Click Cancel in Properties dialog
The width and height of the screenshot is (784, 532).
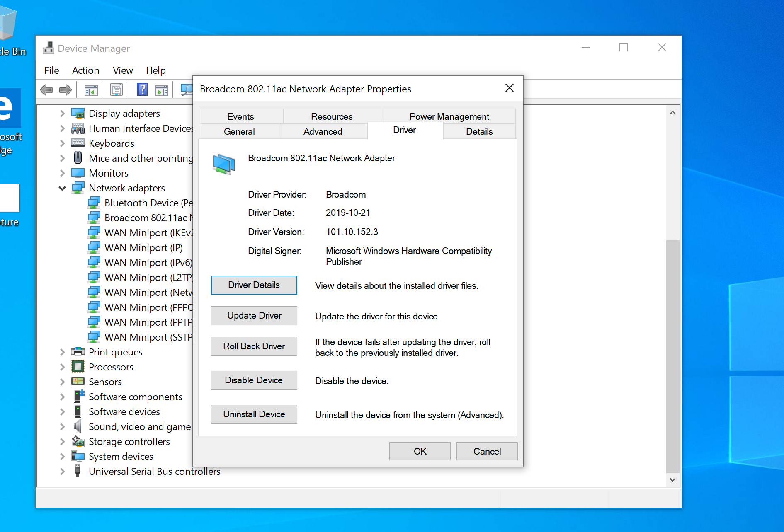487,451
